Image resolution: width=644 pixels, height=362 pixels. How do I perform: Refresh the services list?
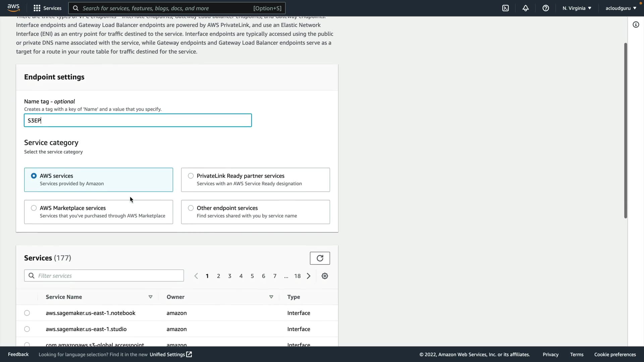click(x=320, y=258)
